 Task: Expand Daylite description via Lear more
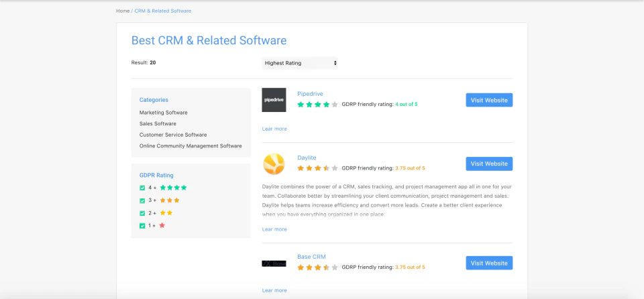coord(274,229)
